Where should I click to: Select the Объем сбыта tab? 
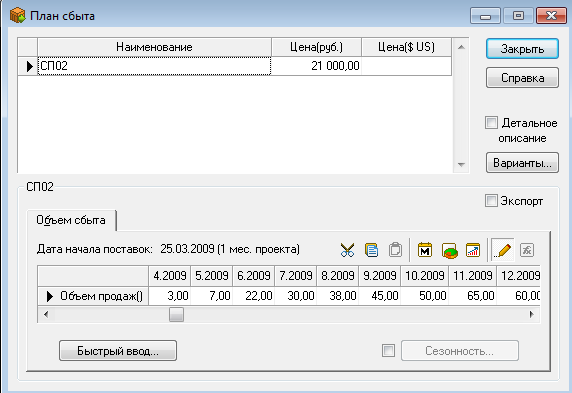71,220
